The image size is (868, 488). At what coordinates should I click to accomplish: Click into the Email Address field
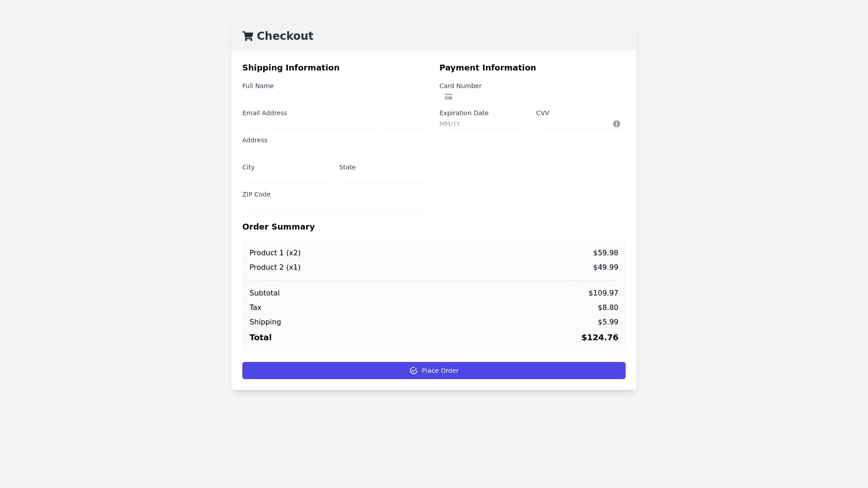click(x=335, y=124)
